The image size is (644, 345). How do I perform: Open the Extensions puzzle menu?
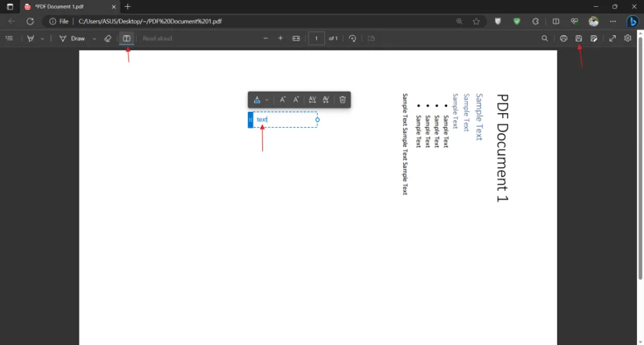tap(535, 21)
